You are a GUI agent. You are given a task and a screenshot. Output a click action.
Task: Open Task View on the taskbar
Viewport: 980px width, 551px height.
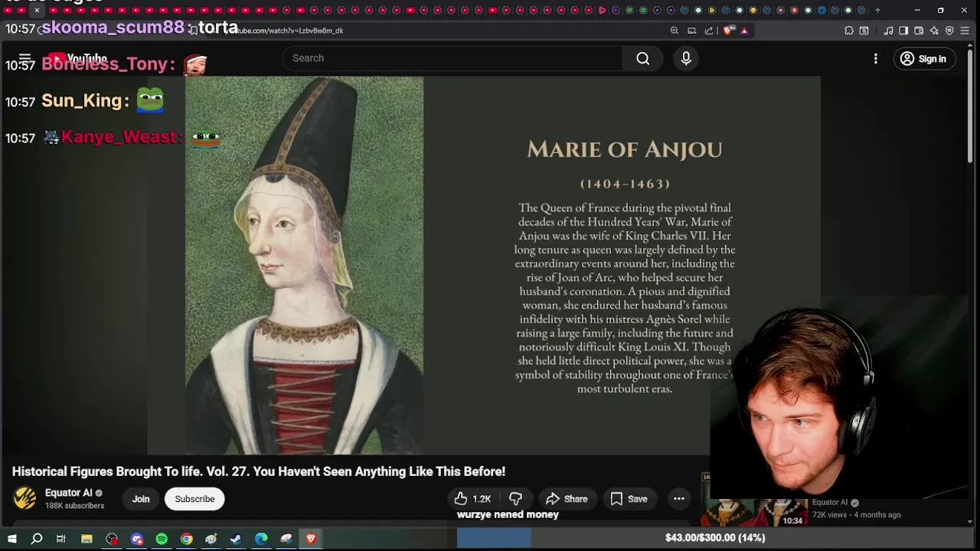pos(60,539)
